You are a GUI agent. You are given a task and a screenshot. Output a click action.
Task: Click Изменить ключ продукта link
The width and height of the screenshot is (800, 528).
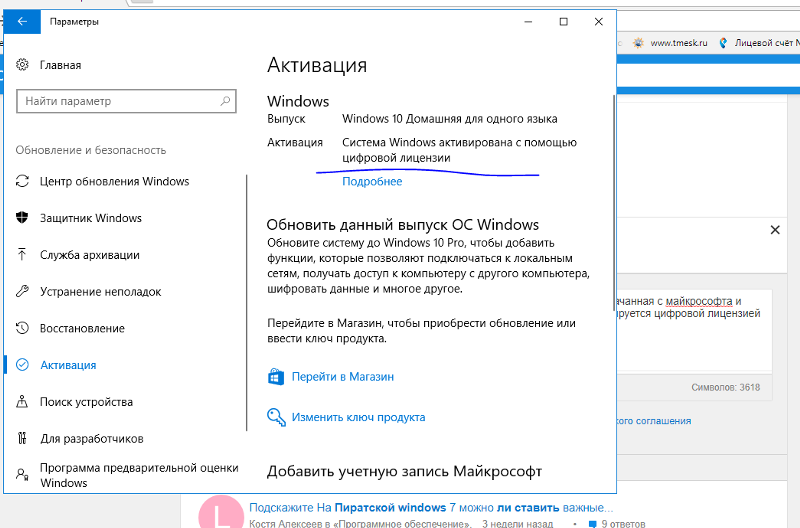click(x=358, y=417)
